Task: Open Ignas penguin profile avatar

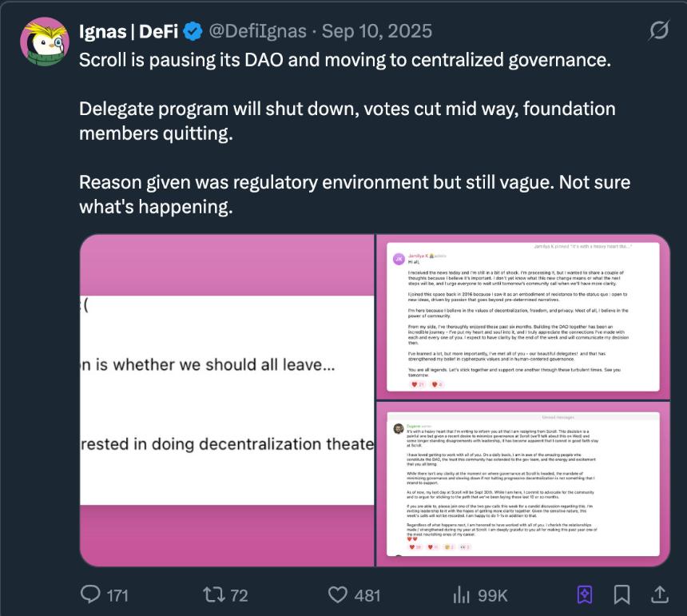Action: (x=45, y=42)
